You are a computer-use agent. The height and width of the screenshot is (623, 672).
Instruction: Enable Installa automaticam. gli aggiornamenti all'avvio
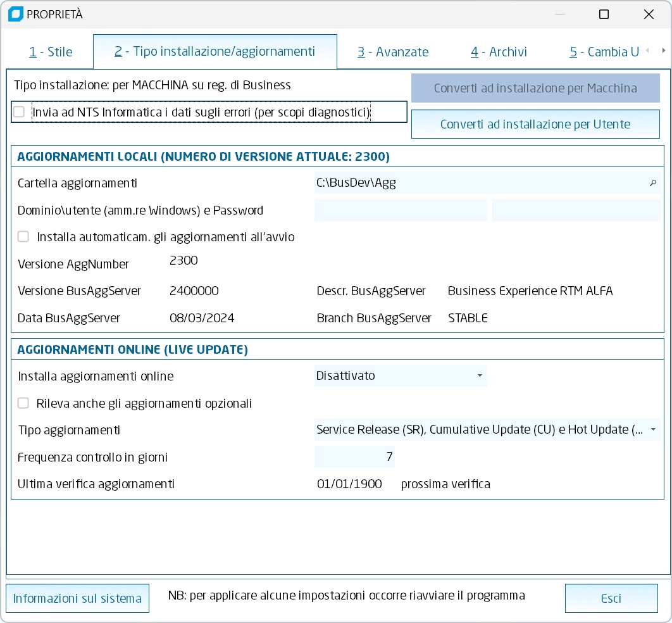23,237
